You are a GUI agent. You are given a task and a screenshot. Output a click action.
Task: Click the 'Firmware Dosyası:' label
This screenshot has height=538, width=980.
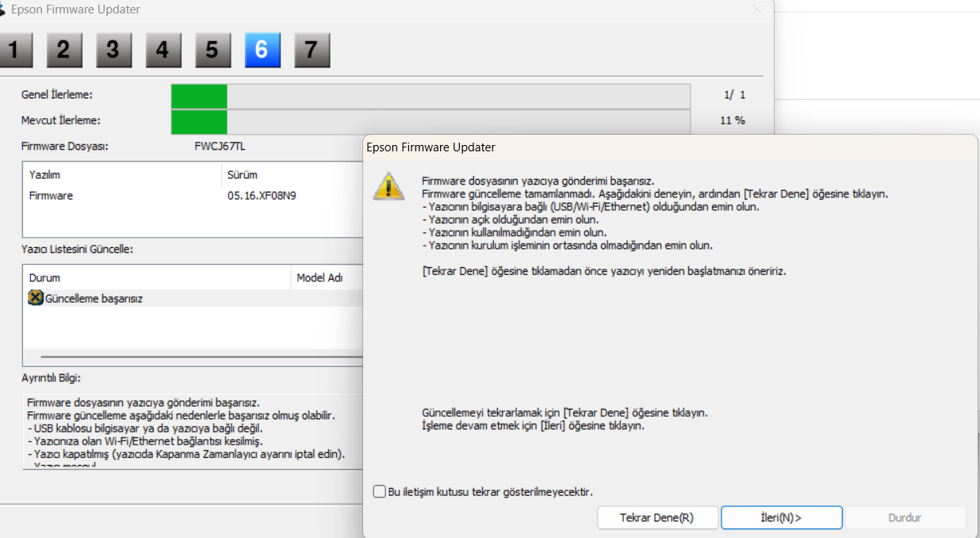pyautogui.click(x=64, y=147)
